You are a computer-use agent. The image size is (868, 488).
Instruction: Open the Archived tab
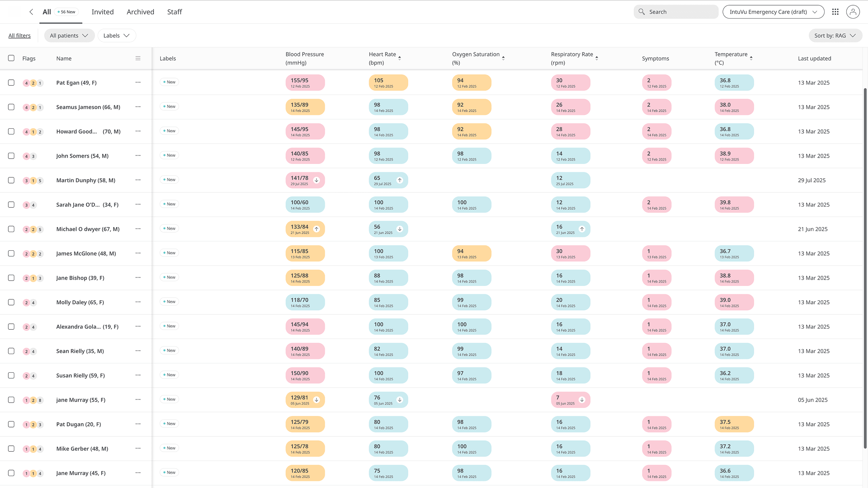coord(140,12)
